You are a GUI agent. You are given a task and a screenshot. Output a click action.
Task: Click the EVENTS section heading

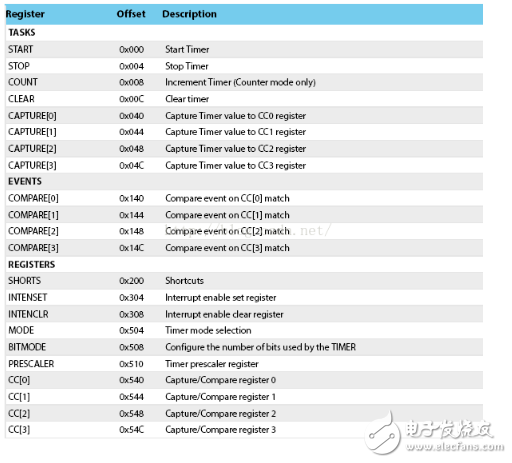pyautogui.click(x=25, y=181)
